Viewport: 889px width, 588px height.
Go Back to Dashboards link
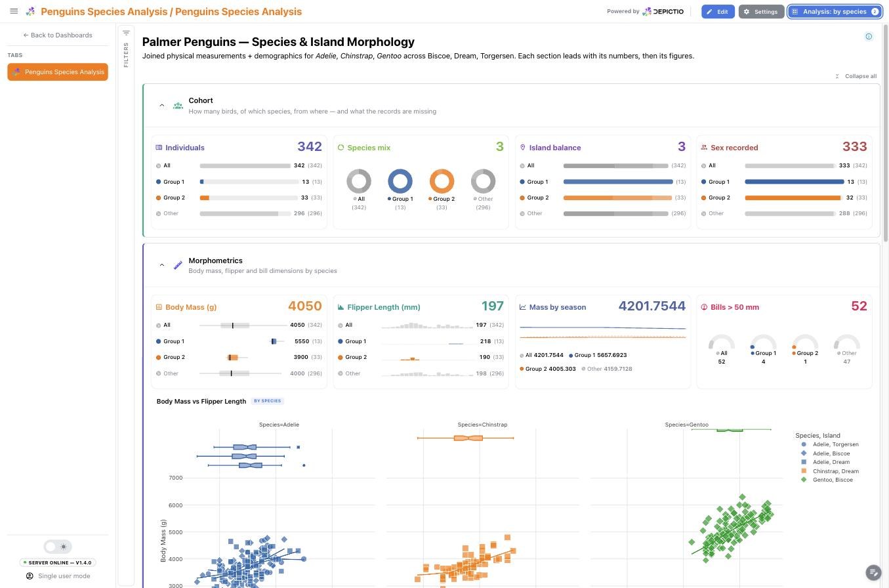(x=58, y=35)
